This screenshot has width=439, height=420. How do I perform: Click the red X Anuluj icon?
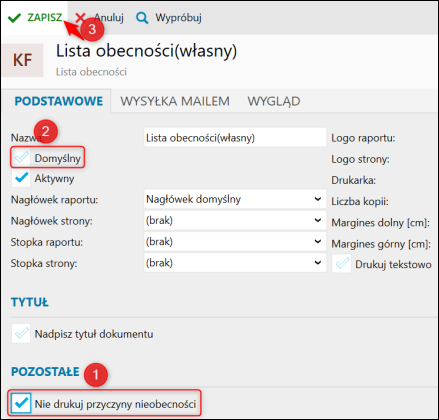click(80, 17)
